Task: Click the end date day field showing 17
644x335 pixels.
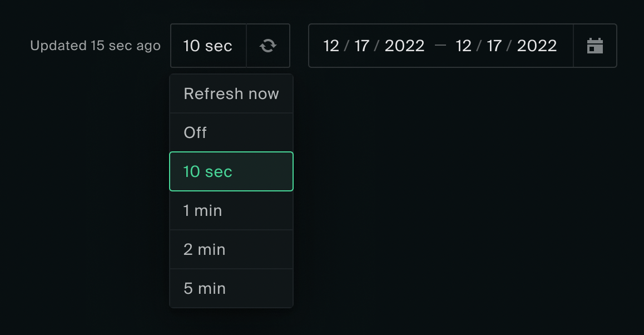Action: click(x=494, y=46)
